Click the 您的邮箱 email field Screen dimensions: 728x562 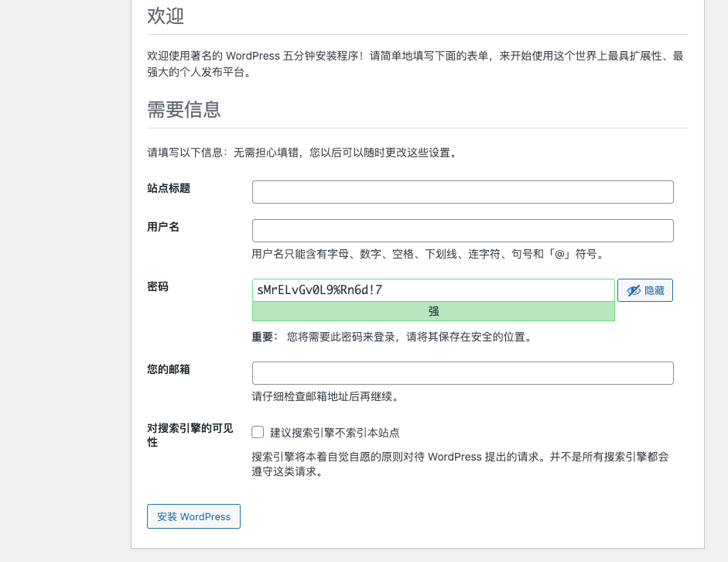[463, 373]
